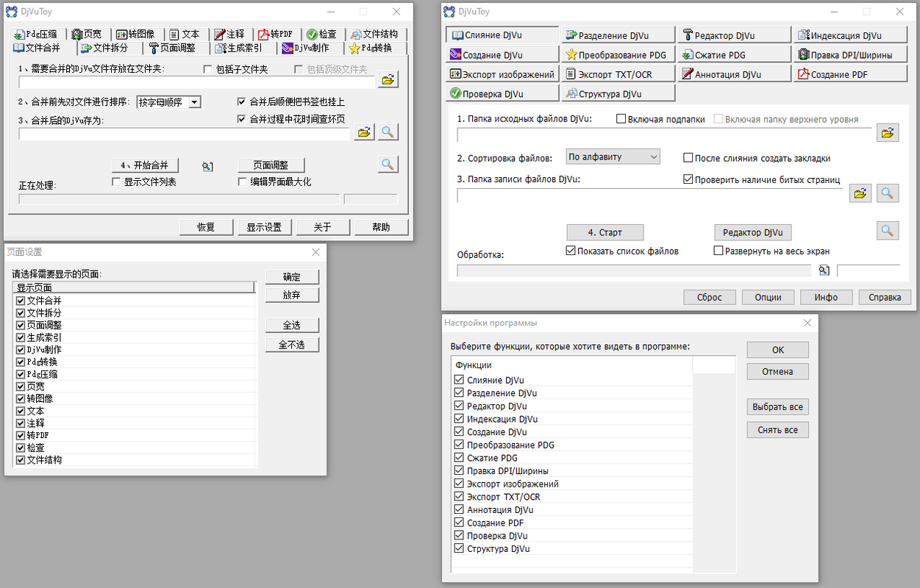
Task: Switch to the Pdg压缩 tab
Action: point(38,34)
